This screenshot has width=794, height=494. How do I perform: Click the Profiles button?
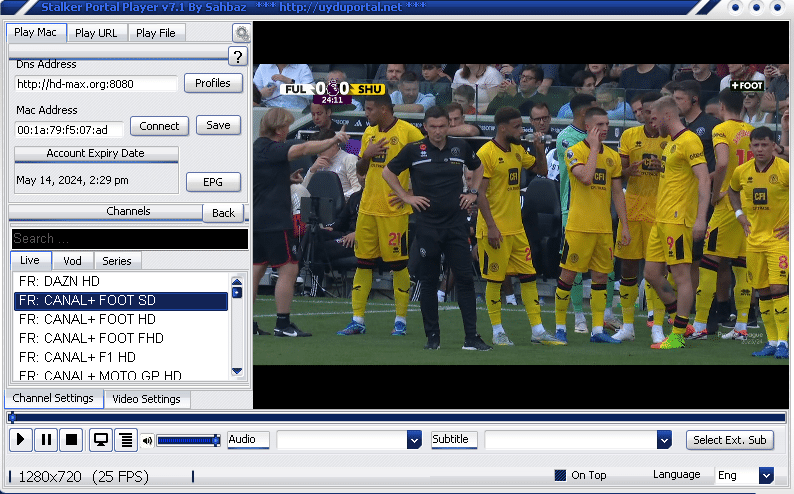[213, 83]
